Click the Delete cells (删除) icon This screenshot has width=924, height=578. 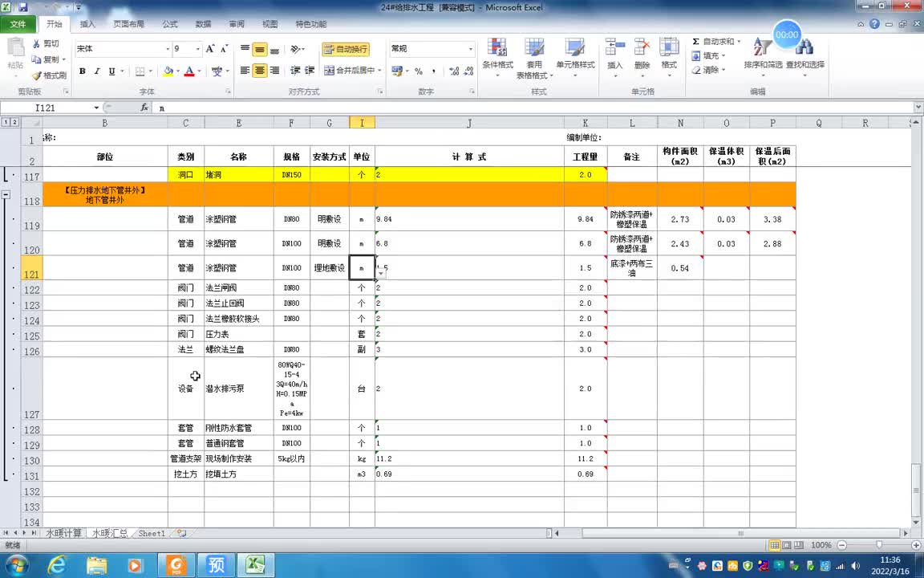click(642, 48)
